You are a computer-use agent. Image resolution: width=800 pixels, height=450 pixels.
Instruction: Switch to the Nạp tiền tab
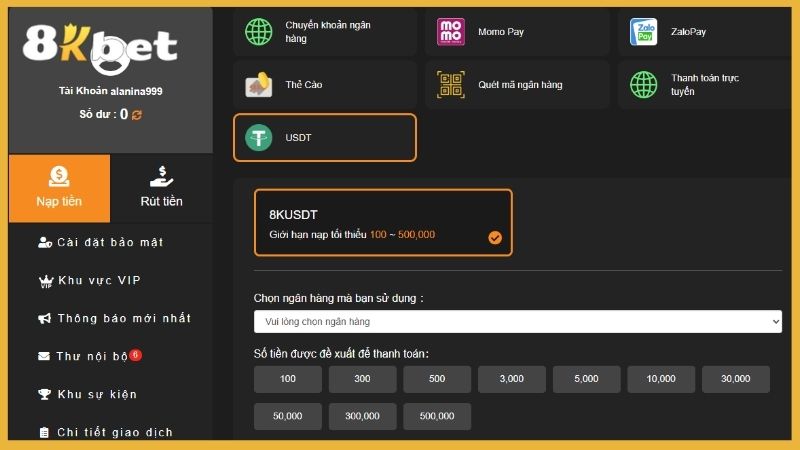pos(59,188)
